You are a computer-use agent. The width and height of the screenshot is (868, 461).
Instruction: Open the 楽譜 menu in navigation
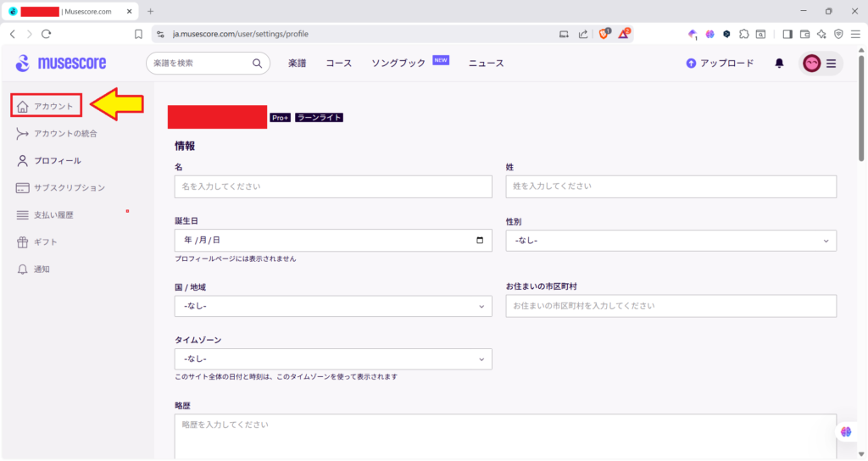click(x=297, y=63)
